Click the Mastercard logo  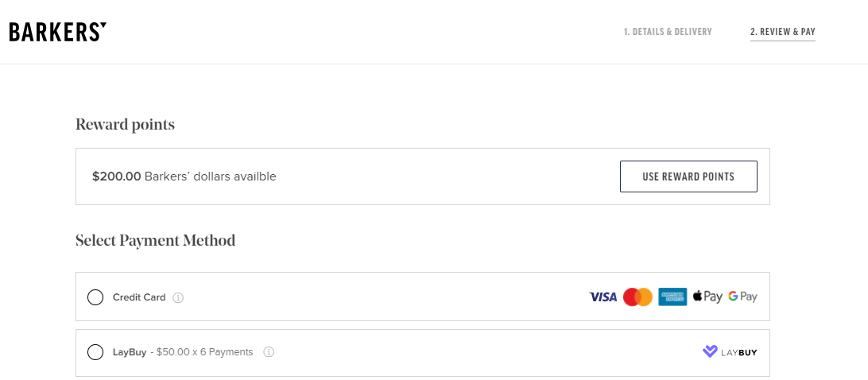637,297
